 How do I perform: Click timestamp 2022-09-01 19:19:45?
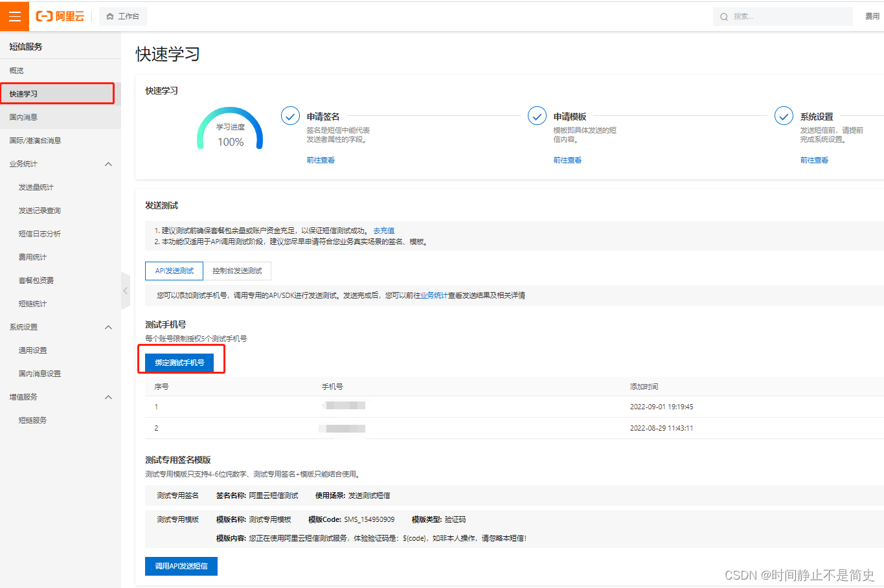coord(661,407)
